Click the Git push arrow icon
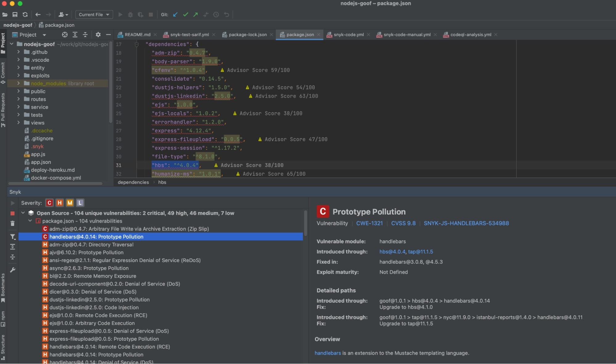Image resolution: width=616 pixels, height=364 pixels. coord(196,14)
